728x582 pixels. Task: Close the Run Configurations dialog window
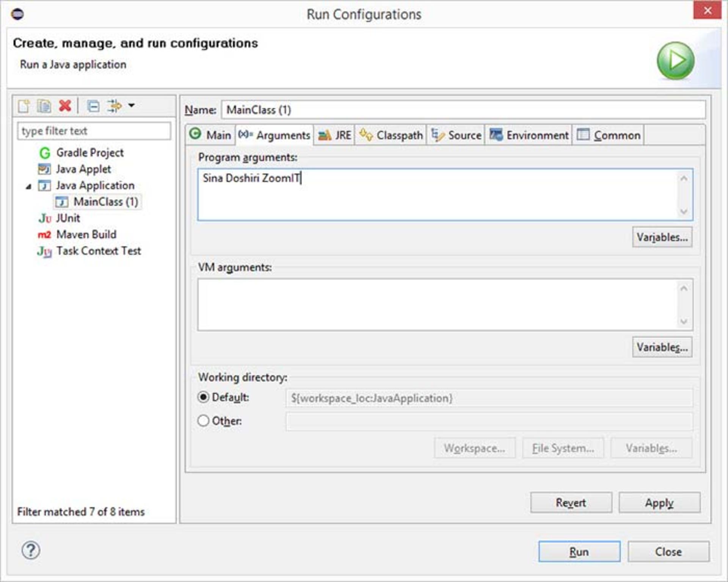point(708,10)
